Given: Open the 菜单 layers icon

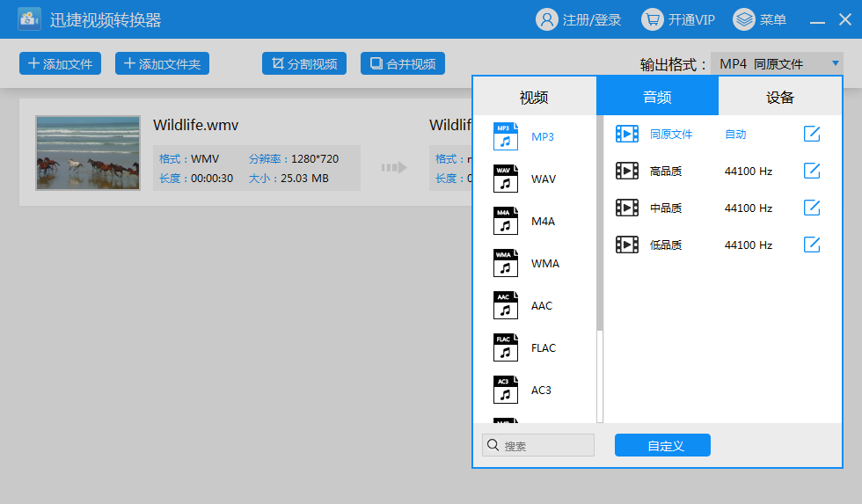Looking at the screenshot, I should click(744, 19).
